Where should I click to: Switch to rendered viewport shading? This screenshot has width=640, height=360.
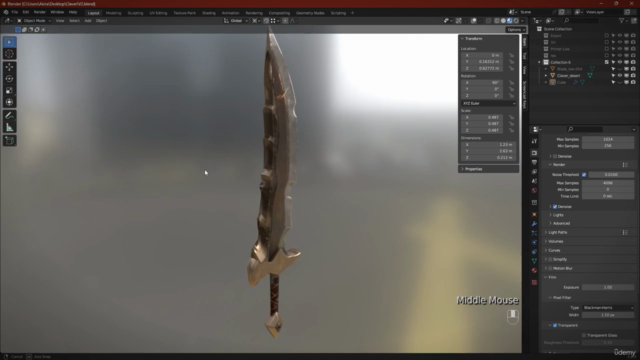pos(516,20)
